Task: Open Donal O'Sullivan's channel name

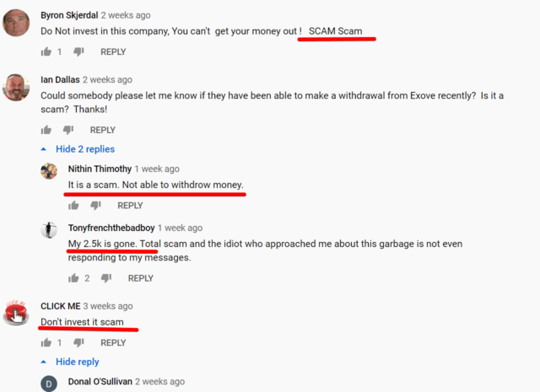Action: (x=100, y=382)
